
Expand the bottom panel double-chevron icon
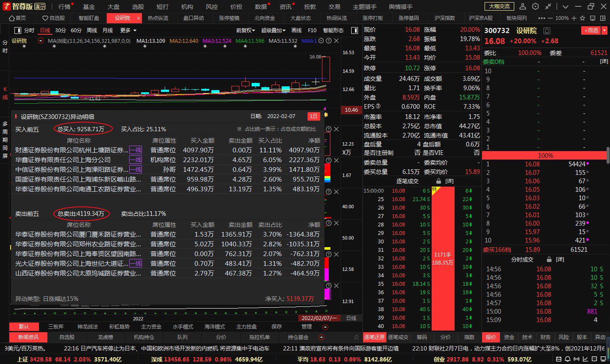pyautogui.click(x=356, y=337)
